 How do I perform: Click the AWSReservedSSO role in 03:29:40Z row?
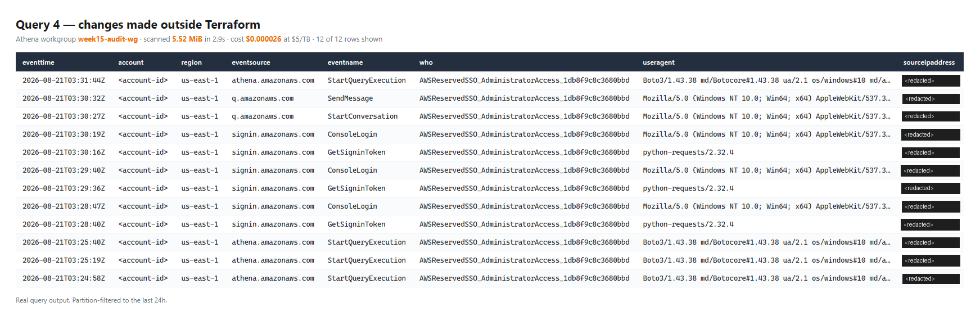tap(524, 170)
